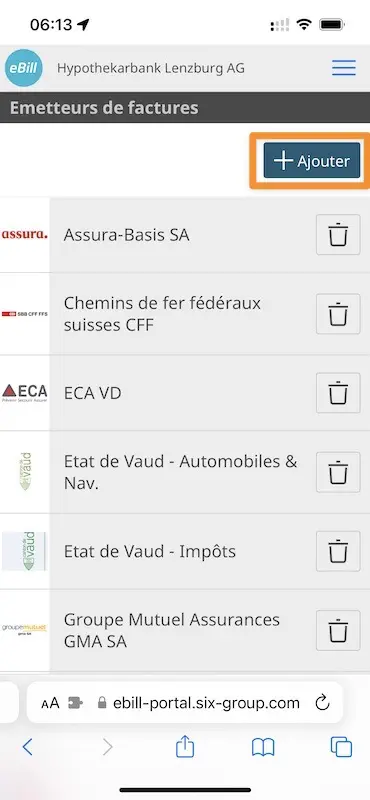Click the Ajouter button
The width and height of the screenshot is (370, 800).
(x=312, y=161)
